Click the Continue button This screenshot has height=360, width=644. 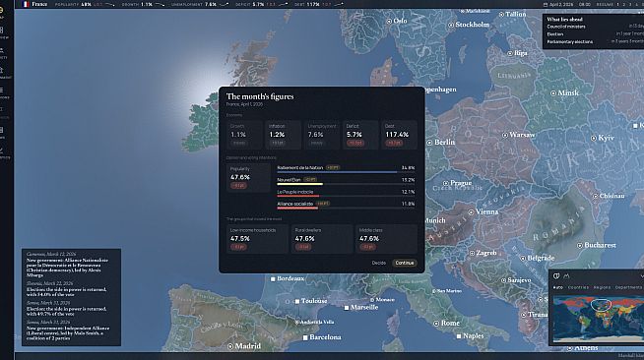coord(405,263)
